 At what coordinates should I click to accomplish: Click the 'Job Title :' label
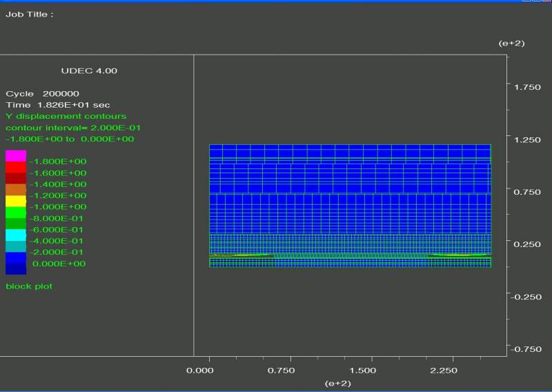[x=29, y=14]
